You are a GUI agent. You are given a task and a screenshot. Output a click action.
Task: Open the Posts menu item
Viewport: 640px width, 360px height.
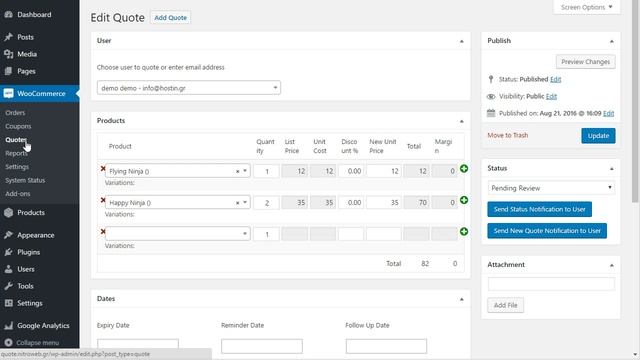[25, 37]
